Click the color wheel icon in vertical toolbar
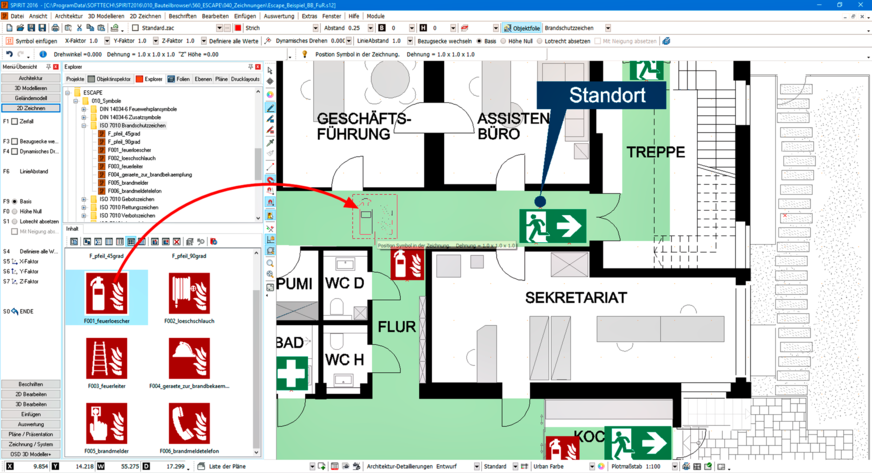Screen dimensions: 872x473 (x=270, y=94)
